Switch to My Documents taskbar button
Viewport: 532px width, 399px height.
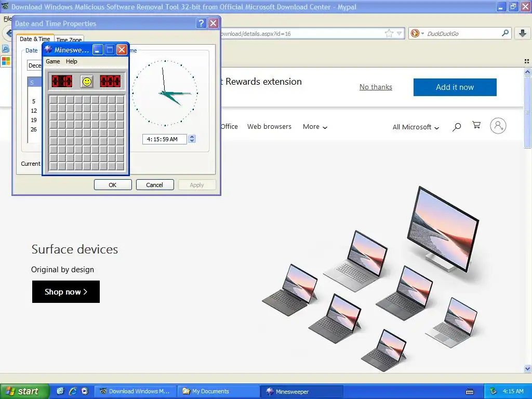pyautogui.click(x=218, y=391)
